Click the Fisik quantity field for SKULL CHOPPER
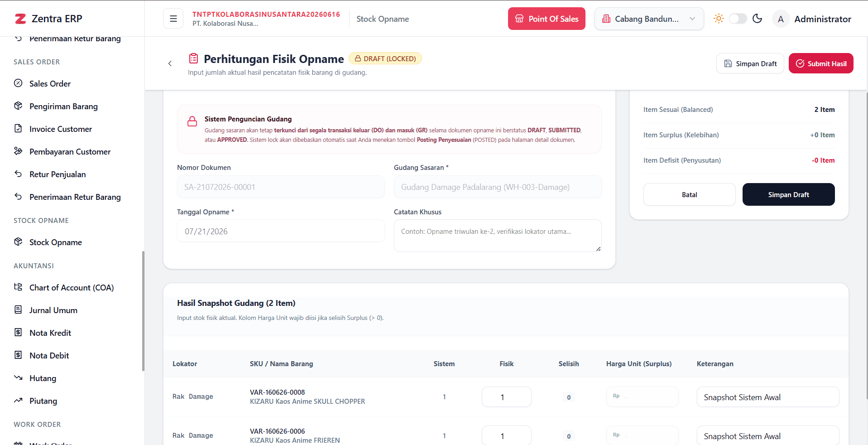868x445 pixels. 506,397
